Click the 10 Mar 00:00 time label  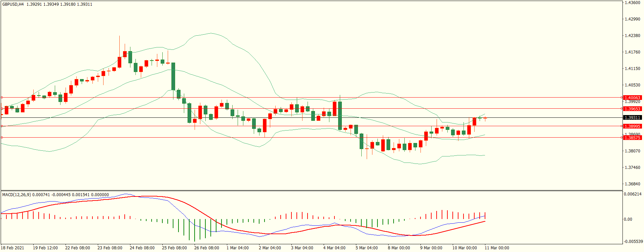(x=465, y=248)
